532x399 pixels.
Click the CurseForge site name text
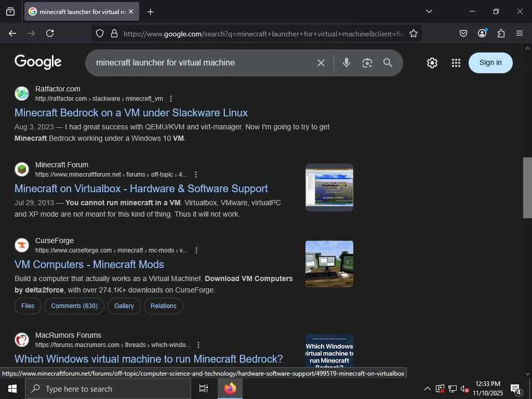tap(55, 241)
